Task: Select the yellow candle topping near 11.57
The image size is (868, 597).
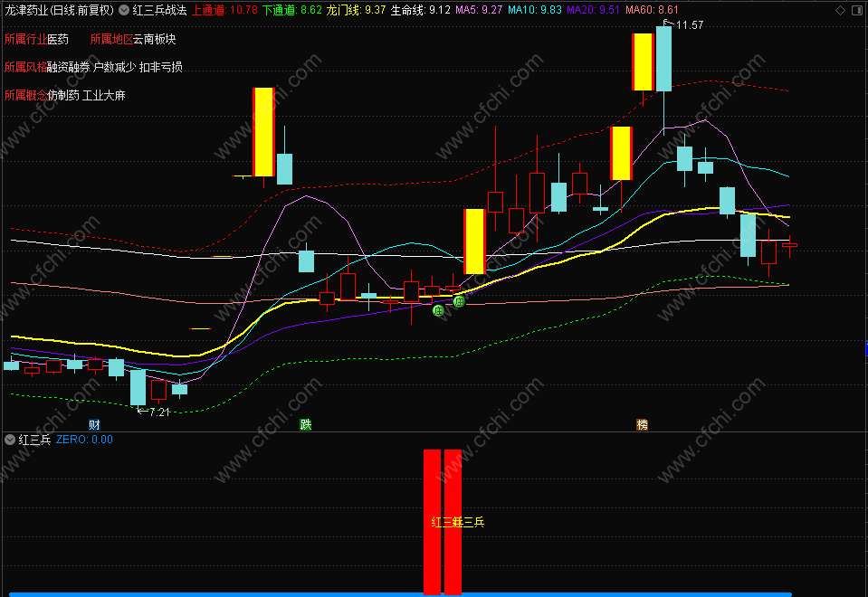Action: pyautogui.click(x=643, y=62)
